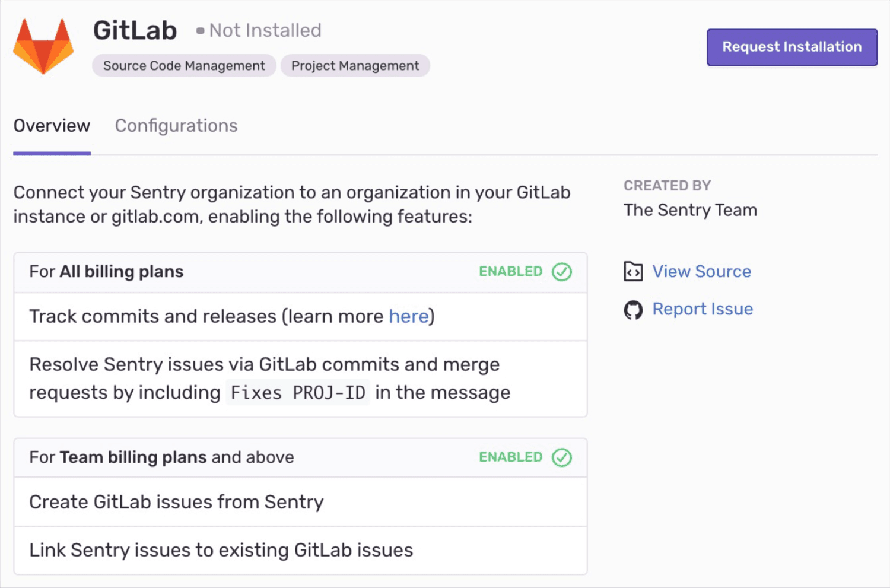This screenshot has height=588, width=890.
Task: Switch to the Configurations tab
Action: [x=176, y=126]
